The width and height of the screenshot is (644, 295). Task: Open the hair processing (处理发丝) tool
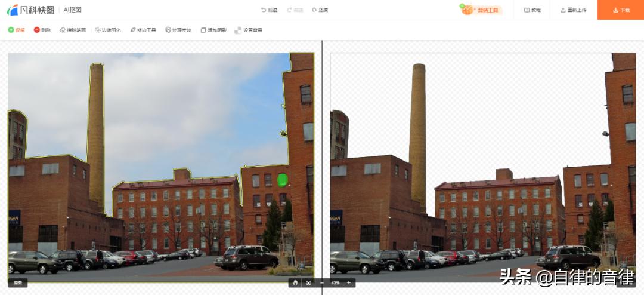(178, 30)
